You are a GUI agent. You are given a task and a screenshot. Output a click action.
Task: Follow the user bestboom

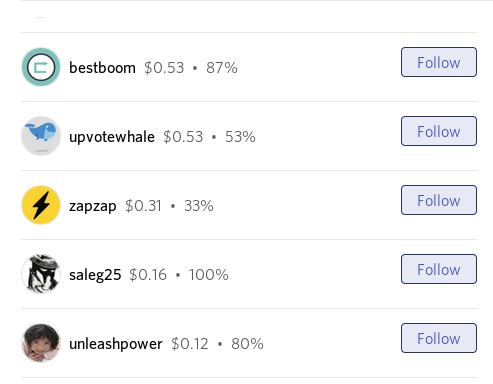click(x=439, y=62)
